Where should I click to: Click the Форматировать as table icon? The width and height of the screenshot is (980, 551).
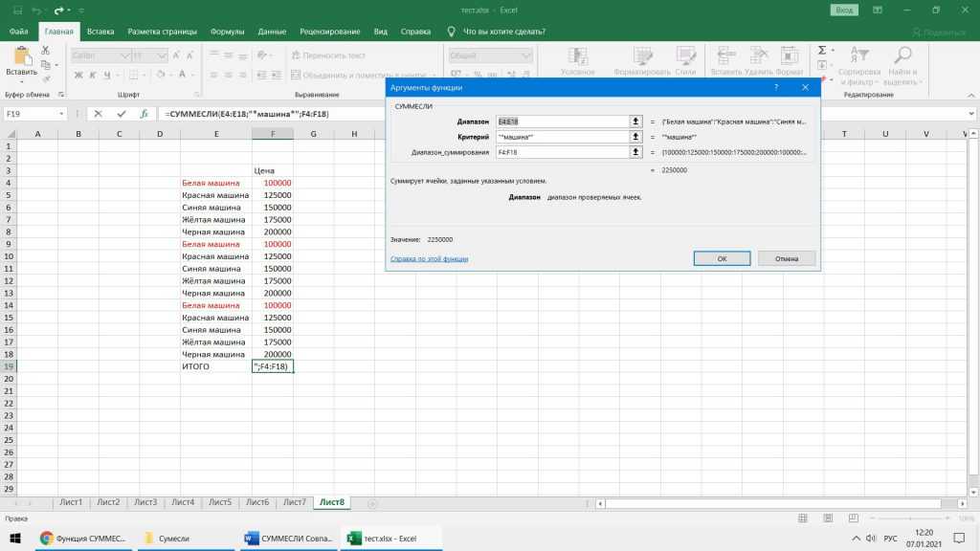point(642,56)
